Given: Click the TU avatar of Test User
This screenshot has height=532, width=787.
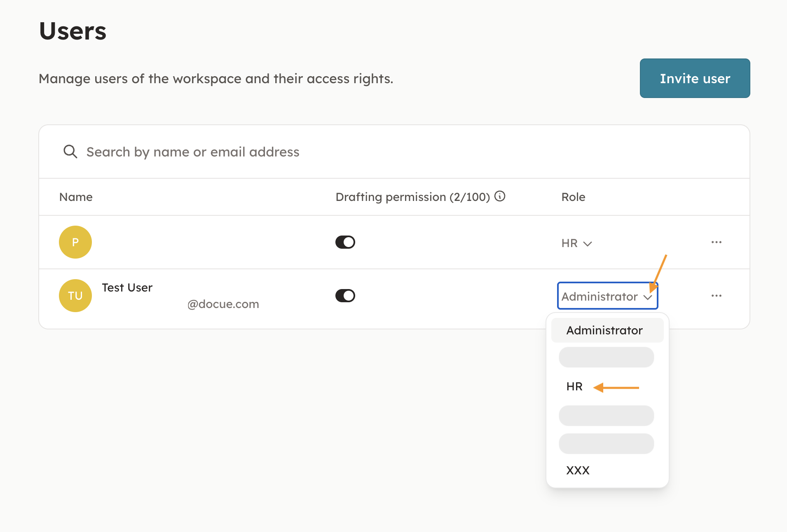Looking at the screenshot, I should click(x=75, y=296).
